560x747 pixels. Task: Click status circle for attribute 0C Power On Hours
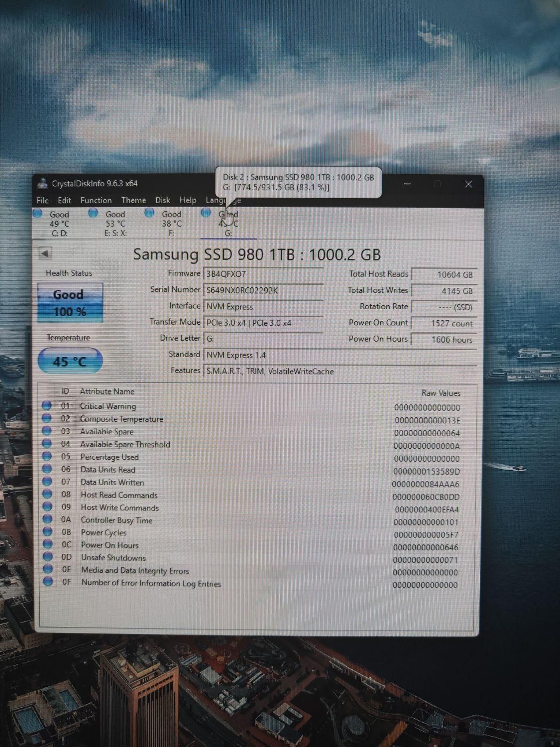coord(47,544)
